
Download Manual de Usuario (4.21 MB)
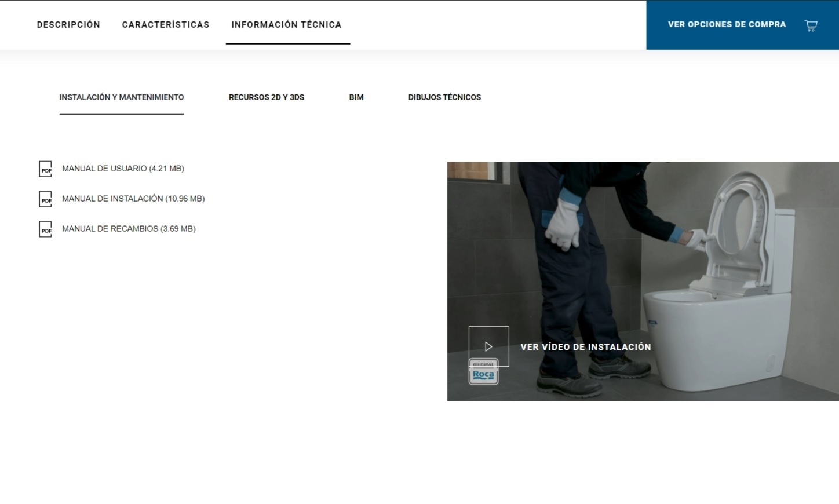click(x=123, y=169)
